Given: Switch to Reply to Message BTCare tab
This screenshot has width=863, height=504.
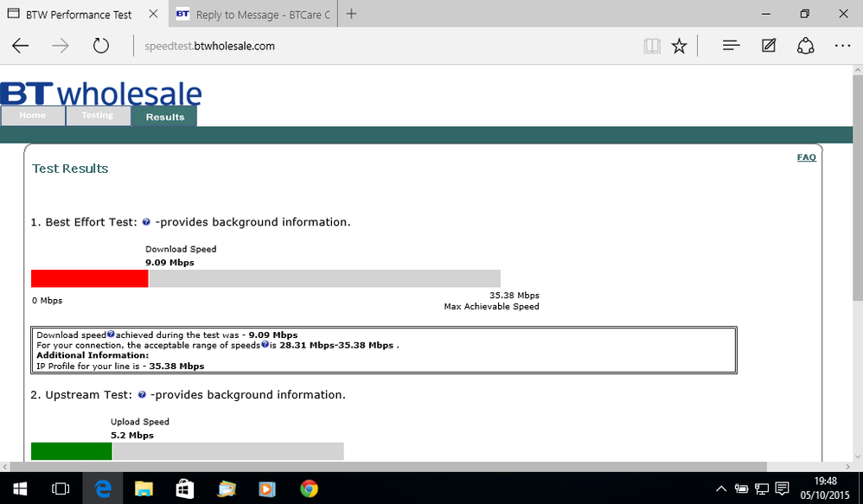Looking at the screenshot, I should 253,15.
